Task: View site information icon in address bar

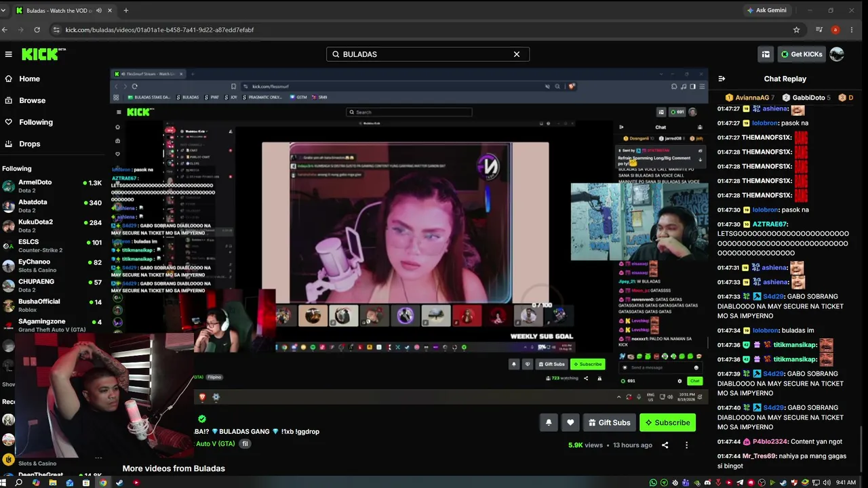Action: tap(56, 30)
